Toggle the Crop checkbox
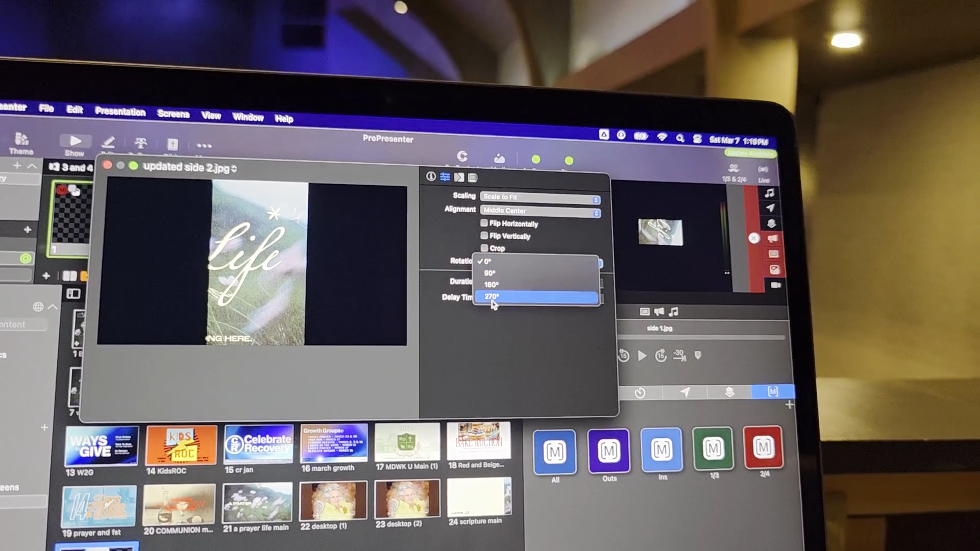 click(x=484, y=248)
